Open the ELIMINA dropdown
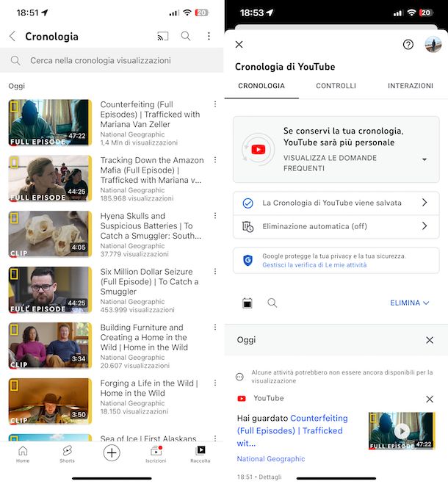Screen dimensions: 448x484 tap(409, 303)
